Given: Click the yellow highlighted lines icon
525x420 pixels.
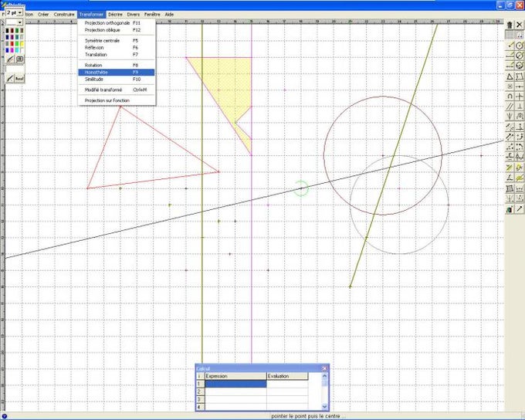Looking at the screenshot, I should point(510,168).
